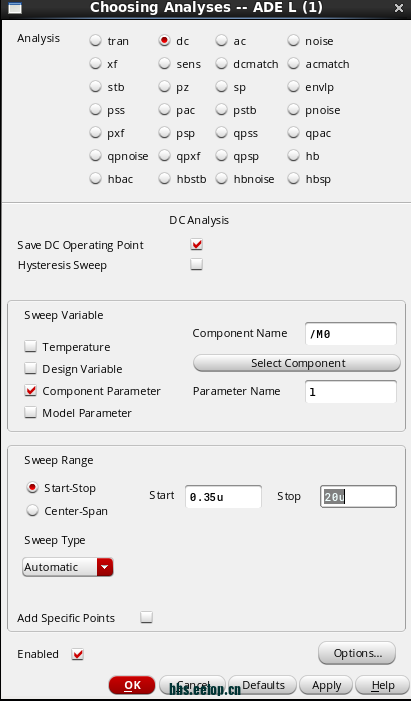411x701 pixels.
Task: Choose dcmatch analysis
Action: (222, 64)
